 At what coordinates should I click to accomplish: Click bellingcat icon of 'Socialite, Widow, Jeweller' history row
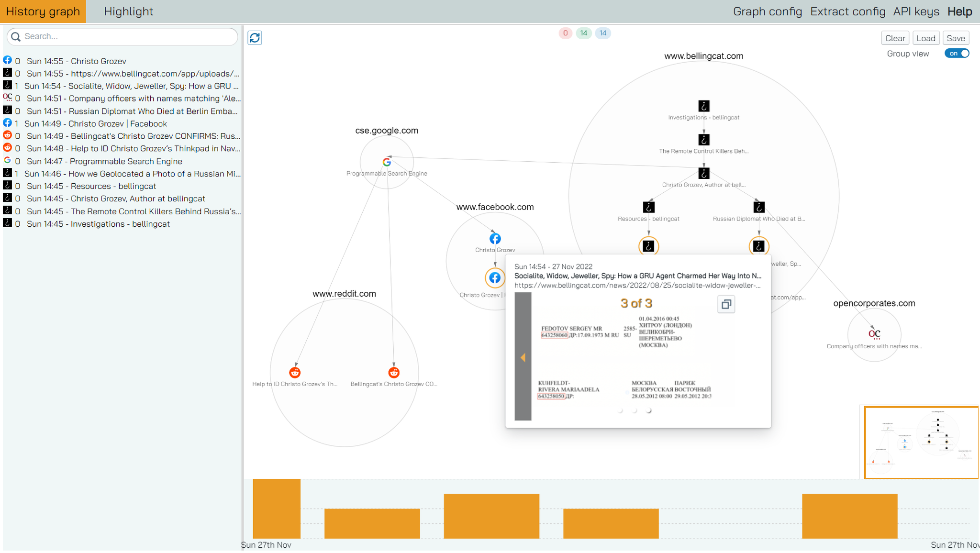(x=7, y=85)
